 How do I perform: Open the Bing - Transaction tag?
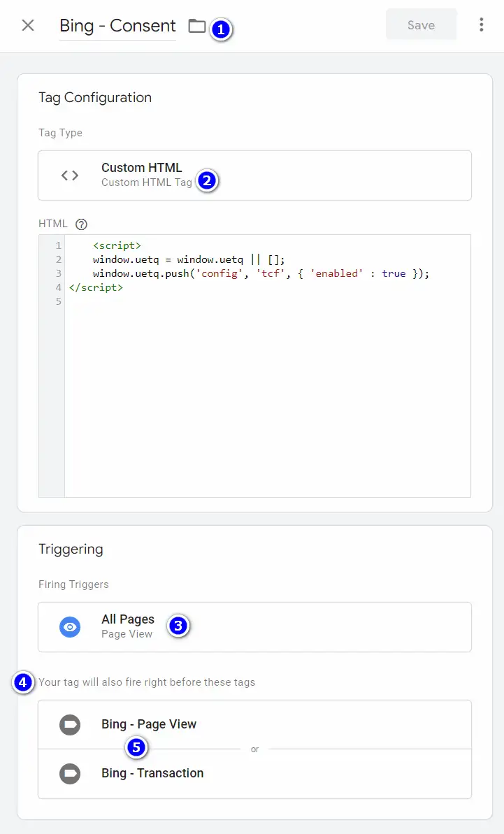click(152, 773)
